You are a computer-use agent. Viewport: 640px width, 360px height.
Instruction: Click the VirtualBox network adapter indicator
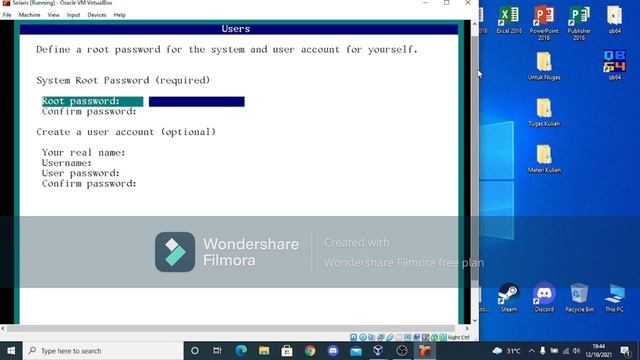pos(380,337)
